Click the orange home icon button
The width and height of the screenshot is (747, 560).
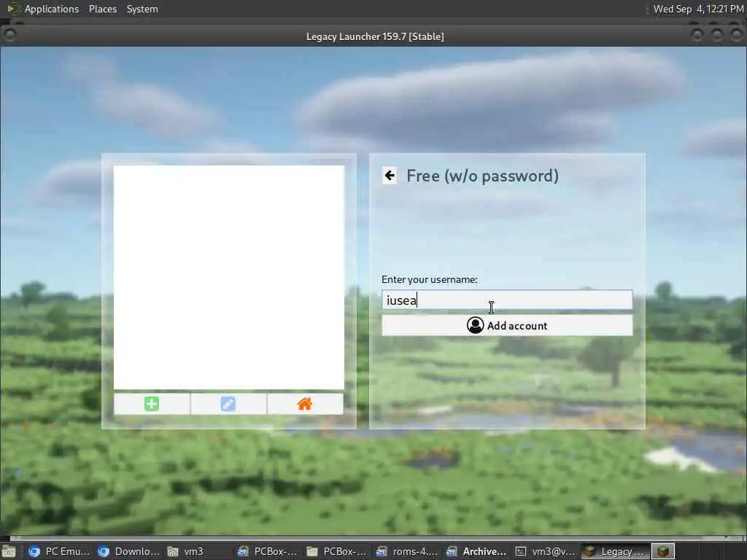(305, 404)
